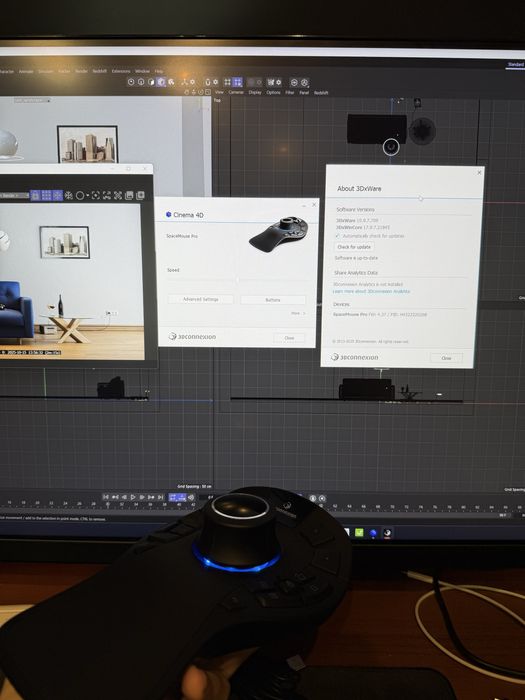Toggle the Enable Snap magnet icon
This screenshot has height=700, width=525.
tap(208, 82)
